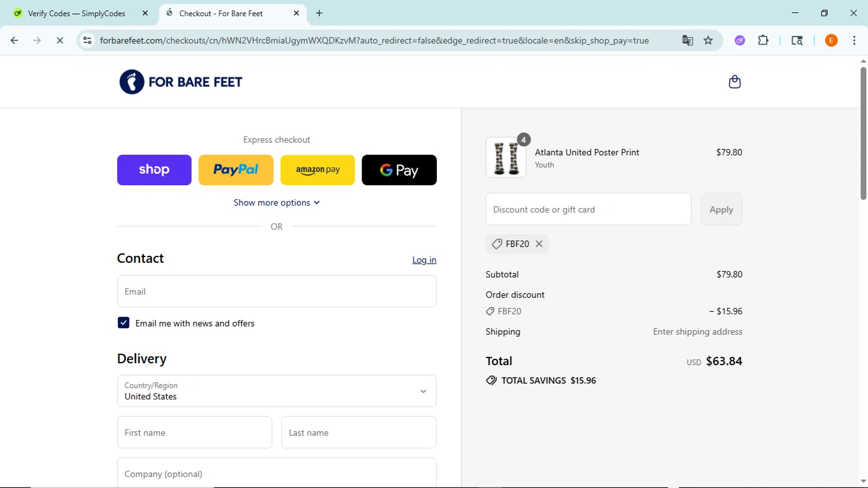Click the Atlanta United Poster Print title

587,152
